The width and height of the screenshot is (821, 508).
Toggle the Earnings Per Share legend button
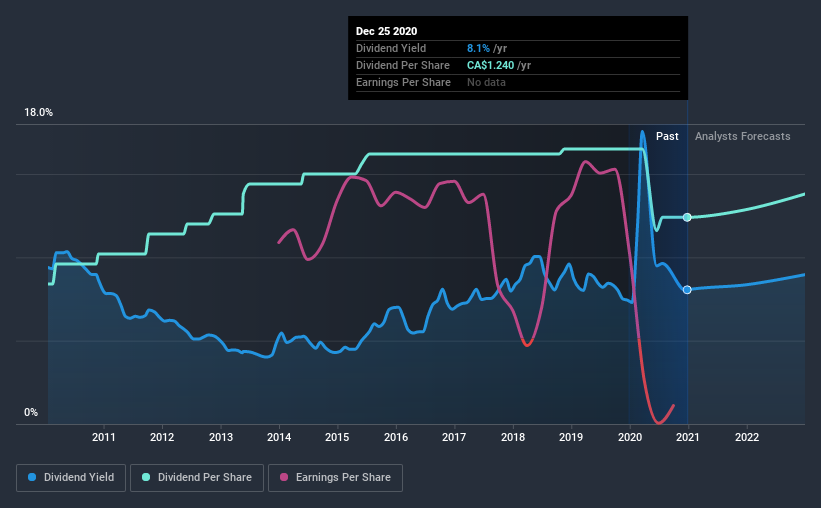click(x=336, y=478)
